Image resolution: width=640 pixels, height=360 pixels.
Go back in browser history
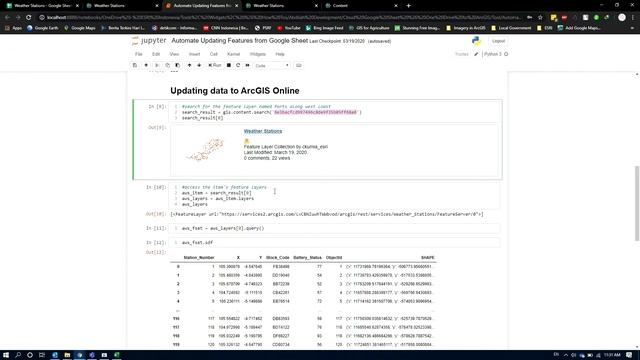point(7,18)
